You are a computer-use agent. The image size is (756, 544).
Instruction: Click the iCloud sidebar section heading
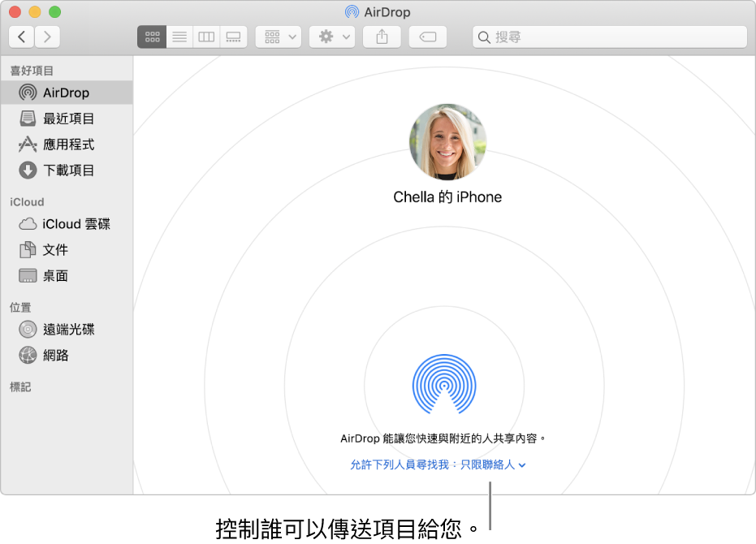27,202
